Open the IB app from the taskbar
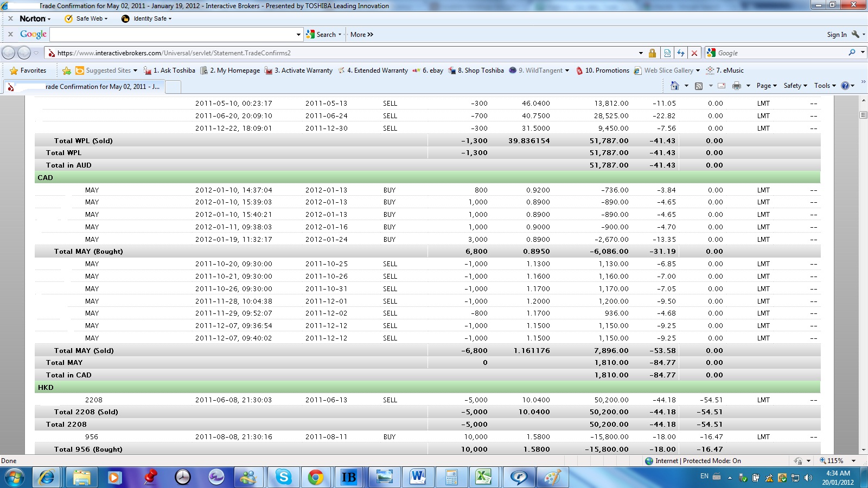868x488 pixels. click(348, 477)
